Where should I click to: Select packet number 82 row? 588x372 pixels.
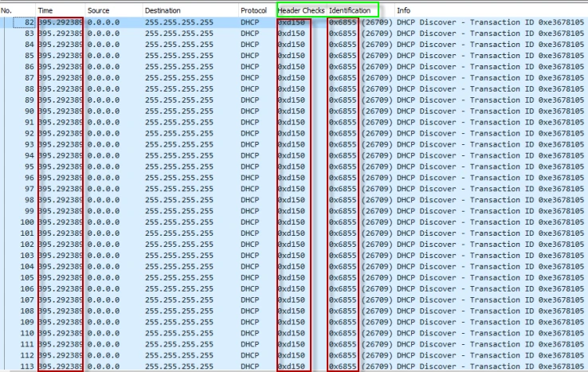pyautogui.click(x=25, y=23)
